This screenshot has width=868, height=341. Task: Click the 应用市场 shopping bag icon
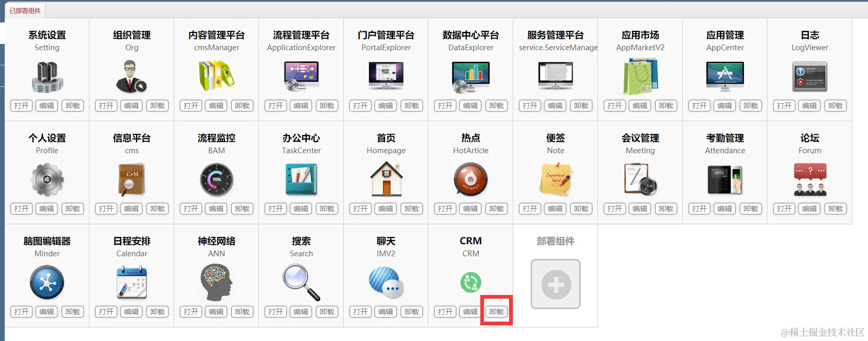pyautogui.click(x=640, y=76)
